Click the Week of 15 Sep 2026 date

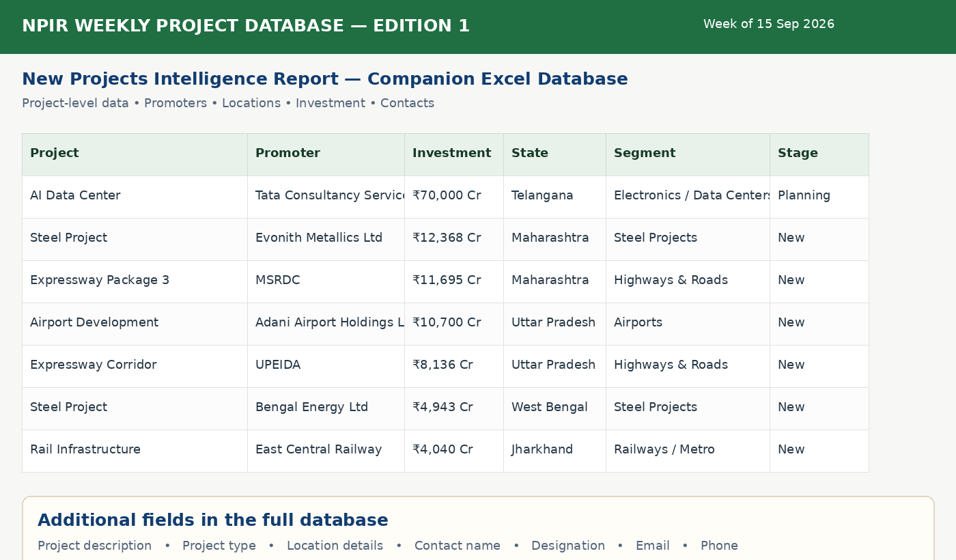(x=769, y=25)
